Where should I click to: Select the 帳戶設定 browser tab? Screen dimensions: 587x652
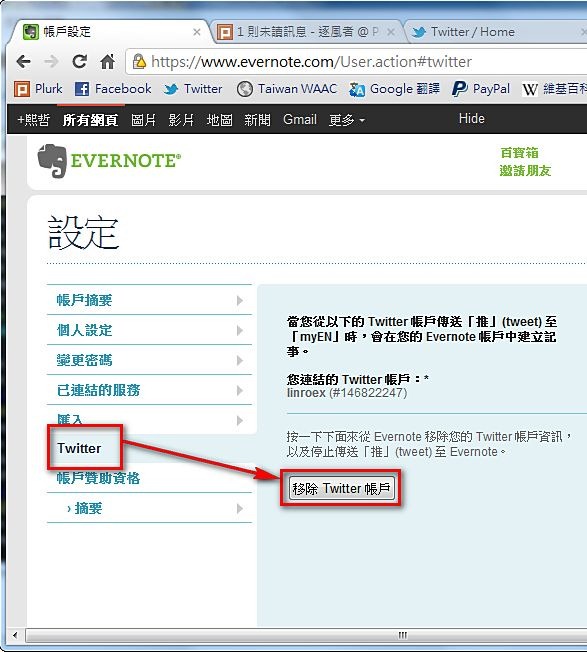tap(110, 32)
